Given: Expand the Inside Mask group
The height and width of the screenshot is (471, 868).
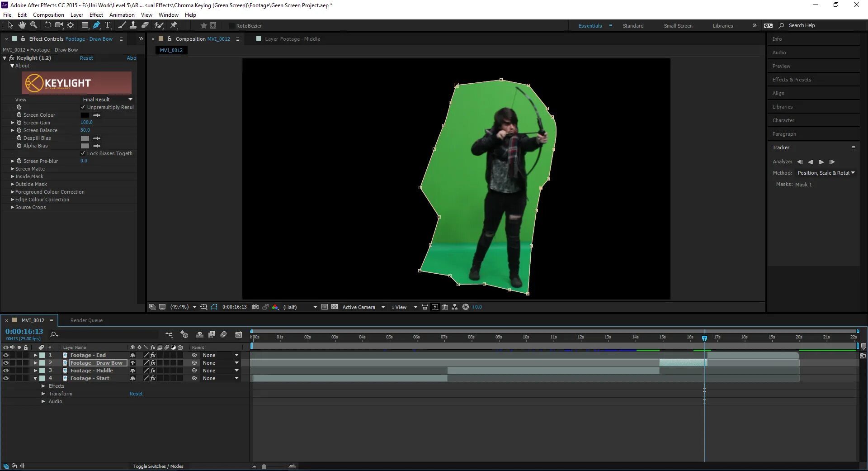Looking at the screenshot, I should pyautogui.click(x=13, y=176).
